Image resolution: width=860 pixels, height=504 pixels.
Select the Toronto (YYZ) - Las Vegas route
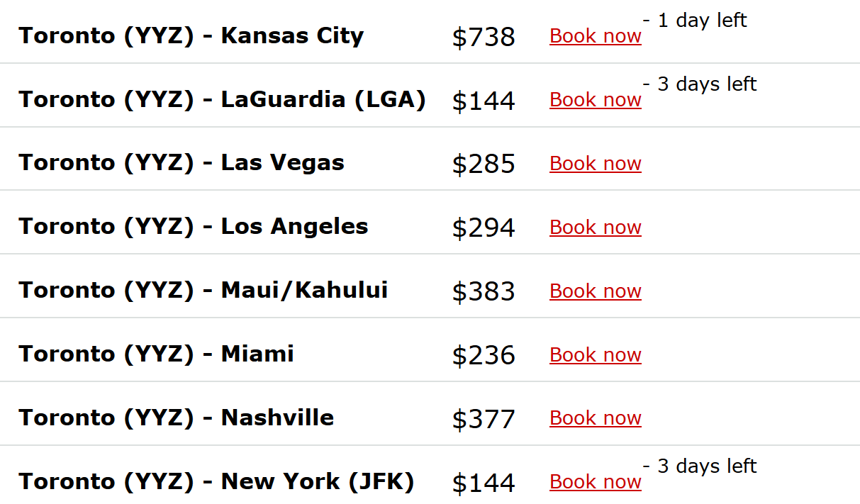pos(182,162)
